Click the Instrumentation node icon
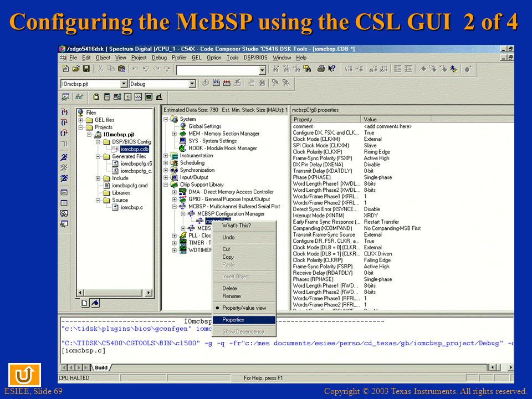The image size is (532, 399). pos(175,155)
